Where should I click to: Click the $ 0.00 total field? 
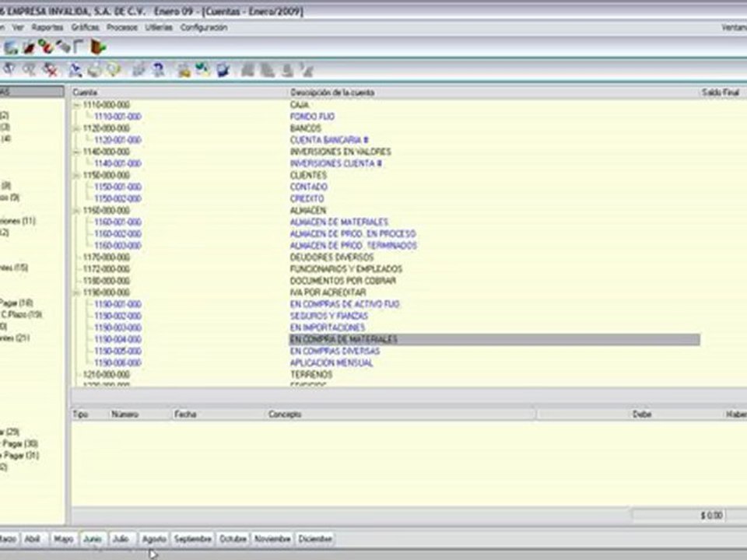click(679, 515)
